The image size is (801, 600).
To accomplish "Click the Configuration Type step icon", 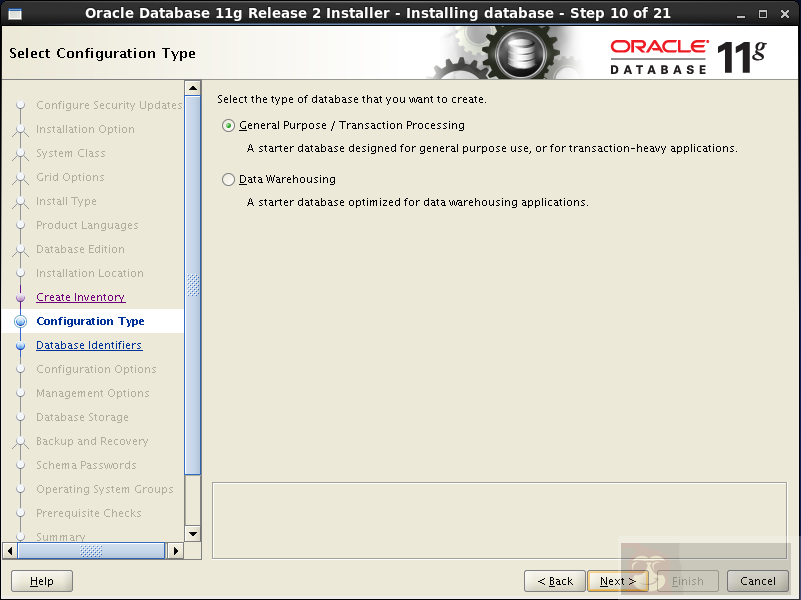I will [22, 321].
